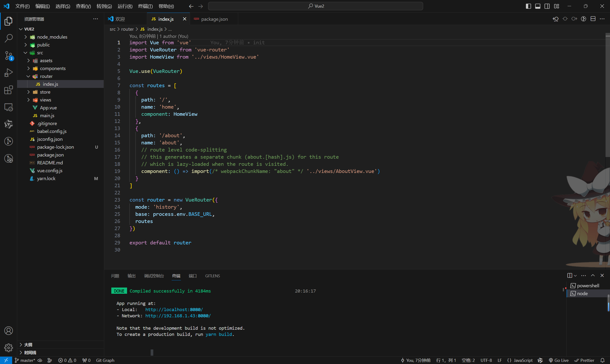Customize layout icon in title bar
The width and height of the screenshot is (610, 364).
(557, 6)
